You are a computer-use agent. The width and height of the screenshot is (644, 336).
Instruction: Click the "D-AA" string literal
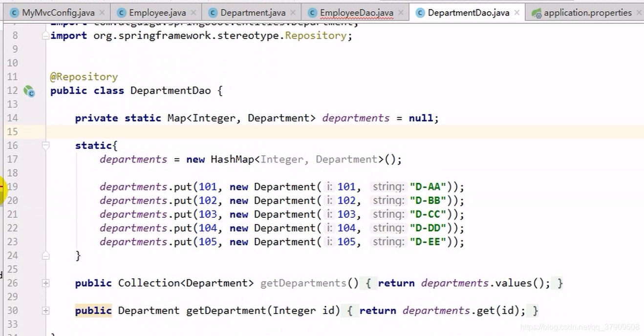coord(429,187)
